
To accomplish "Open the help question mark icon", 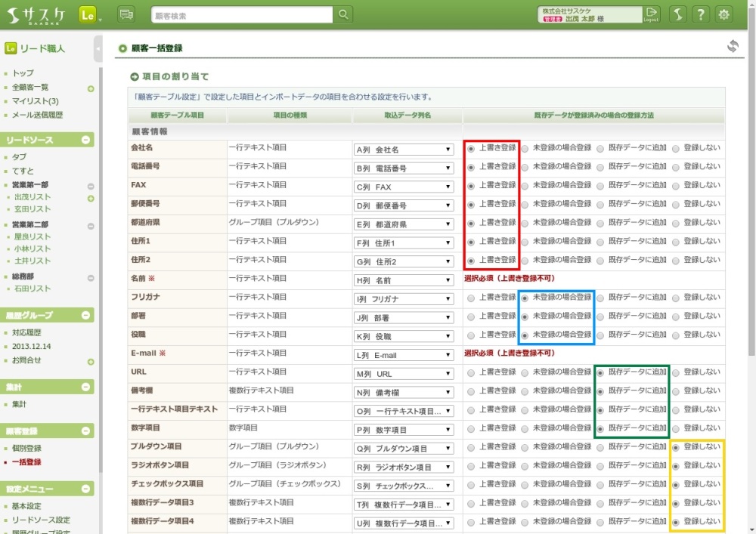I will (x=701, y=14).
